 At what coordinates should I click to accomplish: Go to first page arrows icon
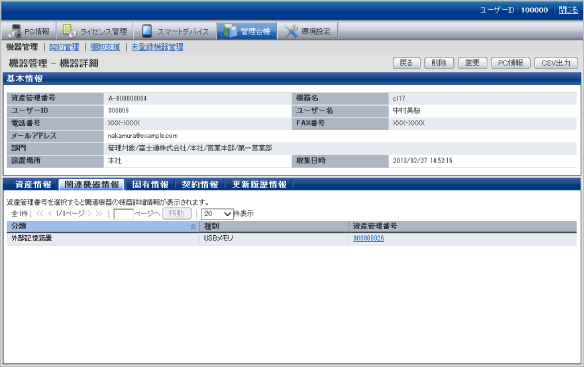coord(39,213)
